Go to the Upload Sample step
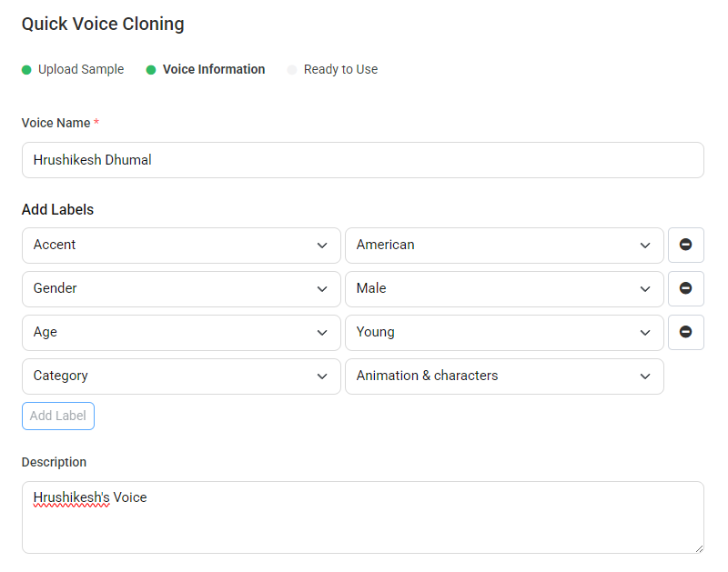 click(x=81, y=69)
